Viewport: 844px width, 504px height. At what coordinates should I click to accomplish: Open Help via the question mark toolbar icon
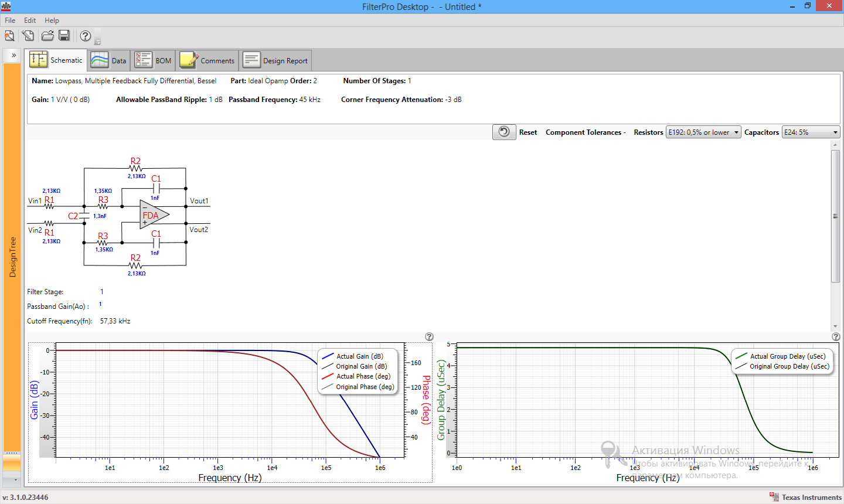pyautogui.click(x=84, y=36)
